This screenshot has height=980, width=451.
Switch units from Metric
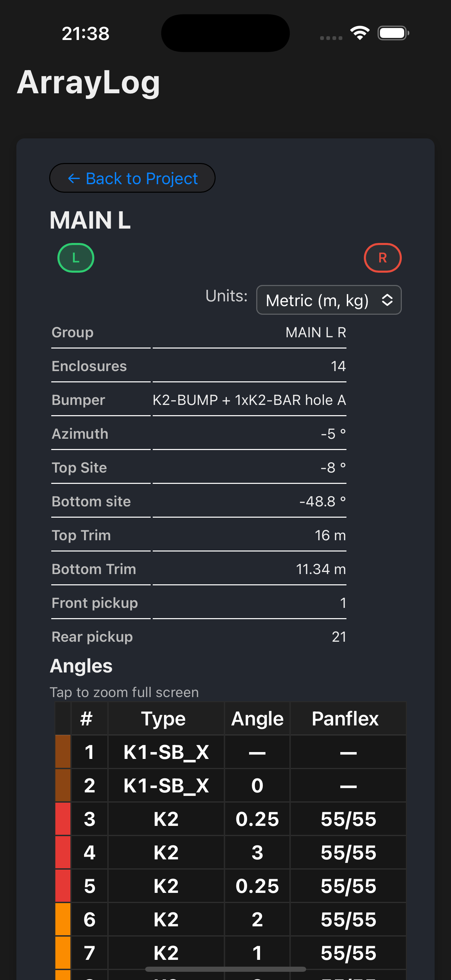click(x=329, y=300)
